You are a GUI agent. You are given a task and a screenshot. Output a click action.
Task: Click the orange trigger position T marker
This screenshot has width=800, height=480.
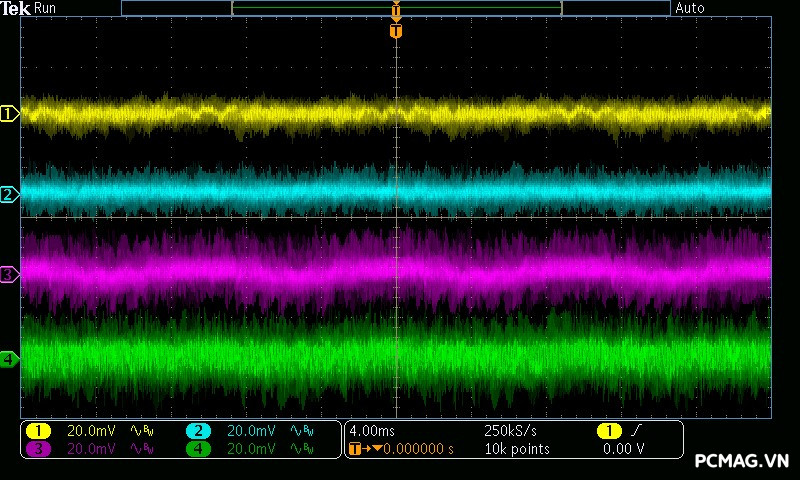tap(396, 31)
